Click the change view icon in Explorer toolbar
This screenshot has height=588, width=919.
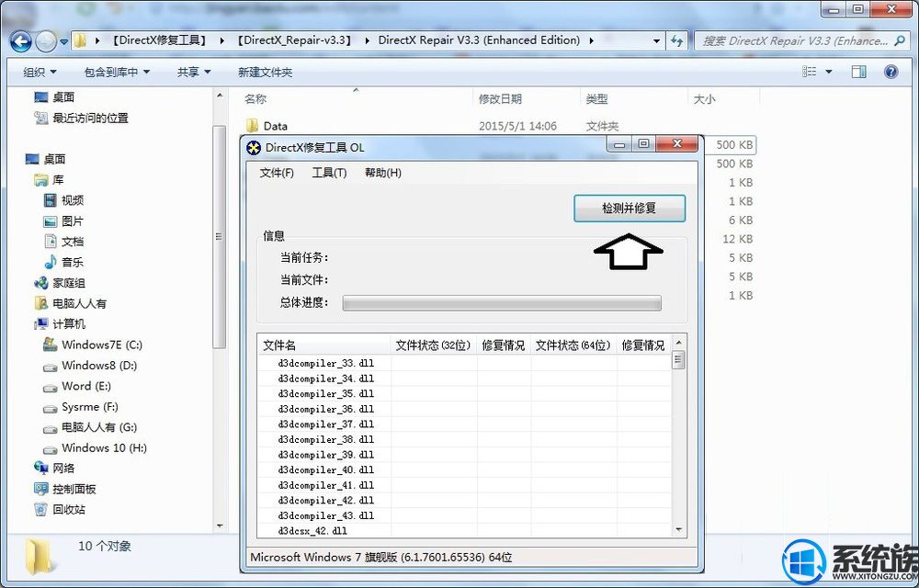(x=810, y=72)
